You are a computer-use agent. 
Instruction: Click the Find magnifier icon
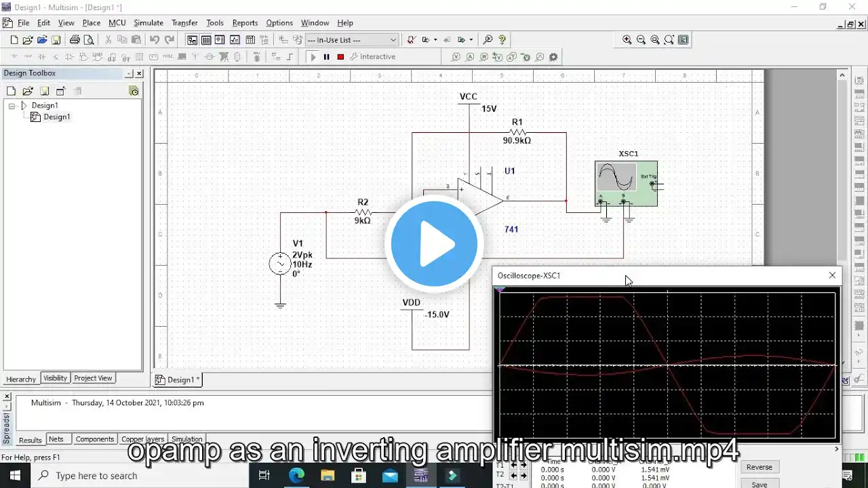pos(488,40)
